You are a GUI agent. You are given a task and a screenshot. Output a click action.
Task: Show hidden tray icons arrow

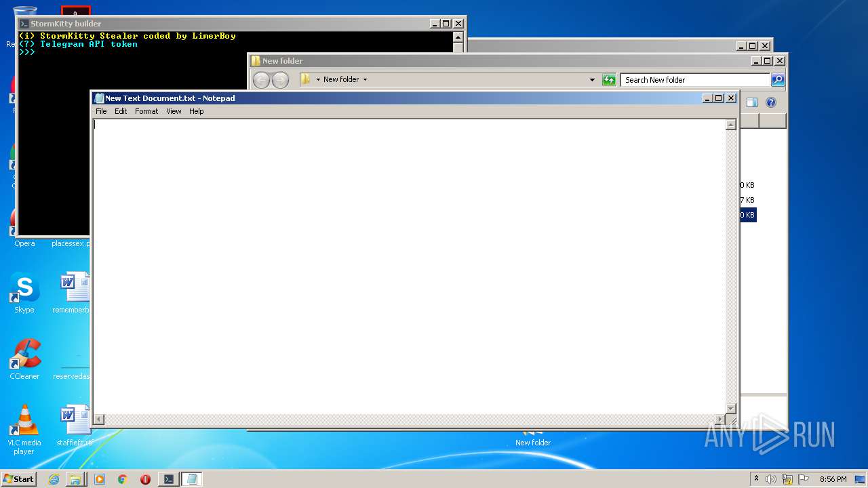coord(756,479)
